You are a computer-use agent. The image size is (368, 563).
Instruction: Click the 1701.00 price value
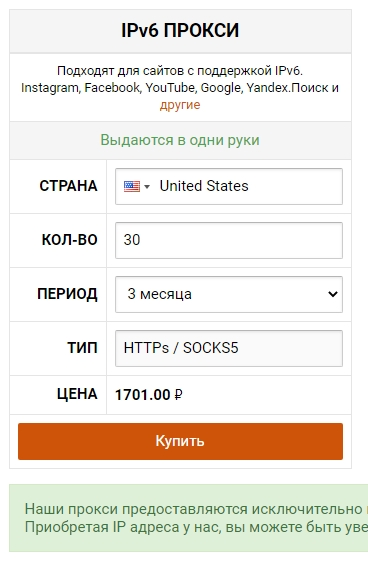pos(143,395)
